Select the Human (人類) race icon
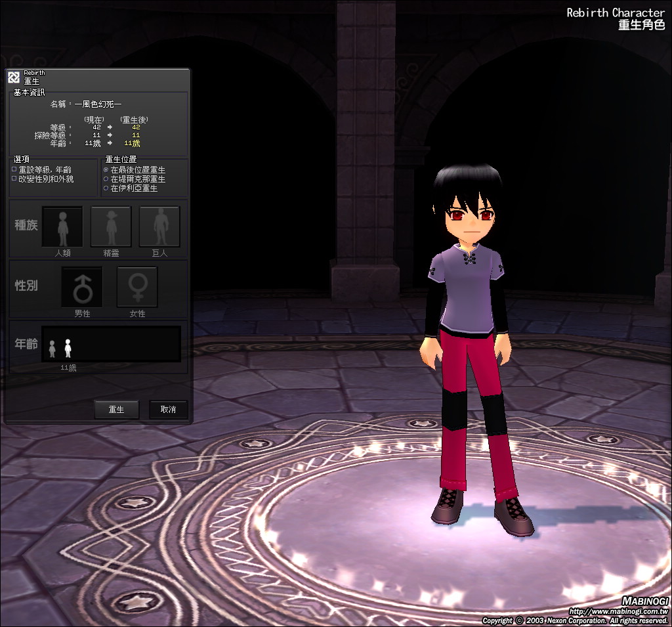This screenshot has width=672, height=627. [62, 227]
